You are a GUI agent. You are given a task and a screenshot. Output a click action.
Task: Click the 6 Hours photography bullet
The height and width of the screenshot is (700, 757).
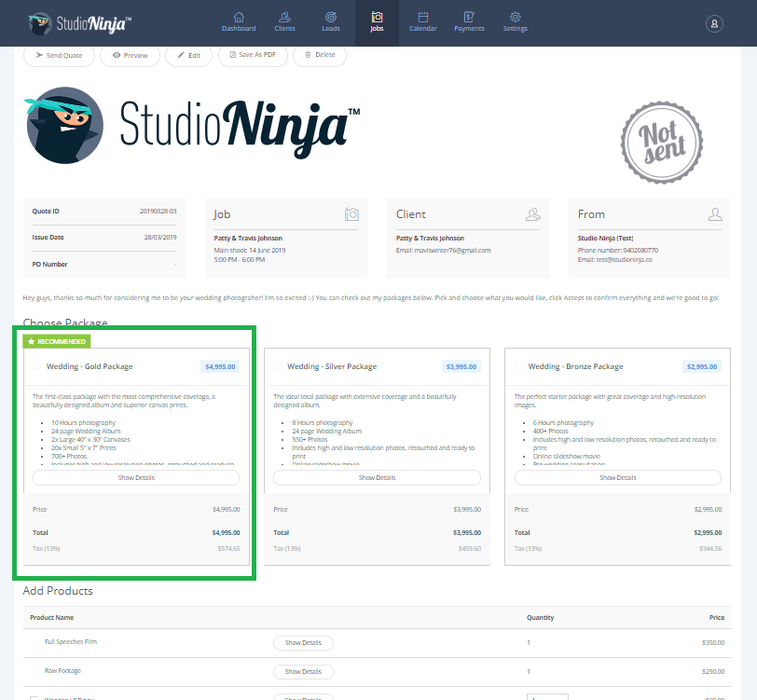pyautogui.click(x=563, y=422)
